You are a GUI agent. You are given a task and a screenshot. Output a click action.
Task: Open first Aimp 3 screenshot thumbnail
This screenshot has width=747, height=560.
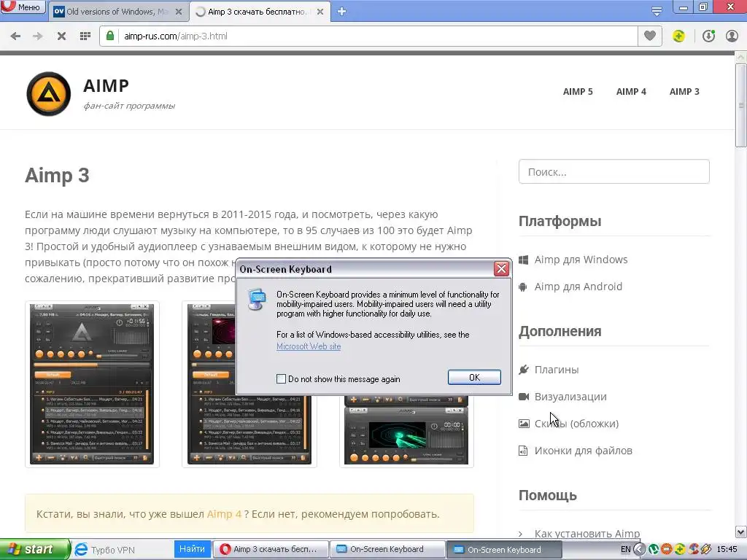92,384
